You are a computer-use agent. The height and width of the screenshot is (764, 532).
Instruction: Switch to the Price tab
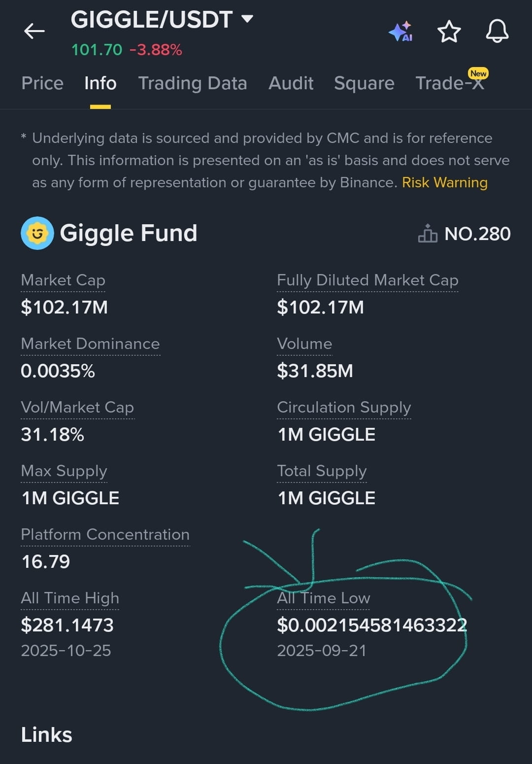tap(42, 83)
